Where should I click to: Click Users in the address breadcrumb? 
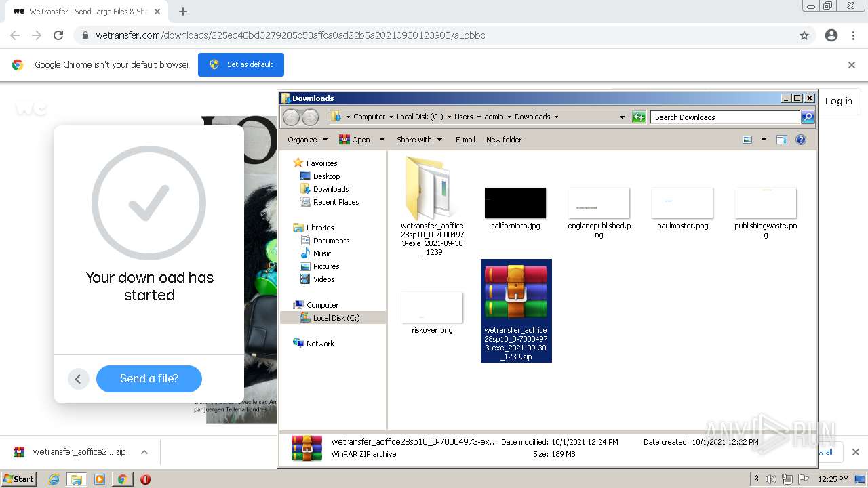(464, 117)
